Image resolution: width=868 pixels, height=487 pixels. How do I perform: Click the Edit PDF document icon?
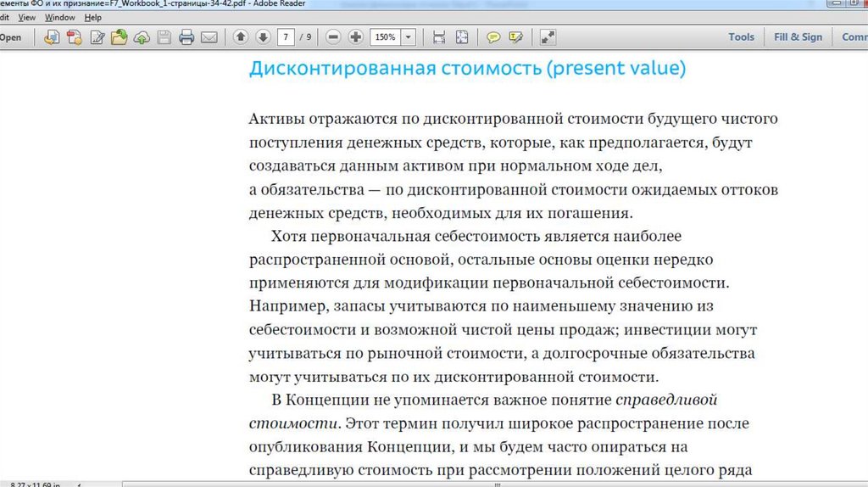coord(97,37)
